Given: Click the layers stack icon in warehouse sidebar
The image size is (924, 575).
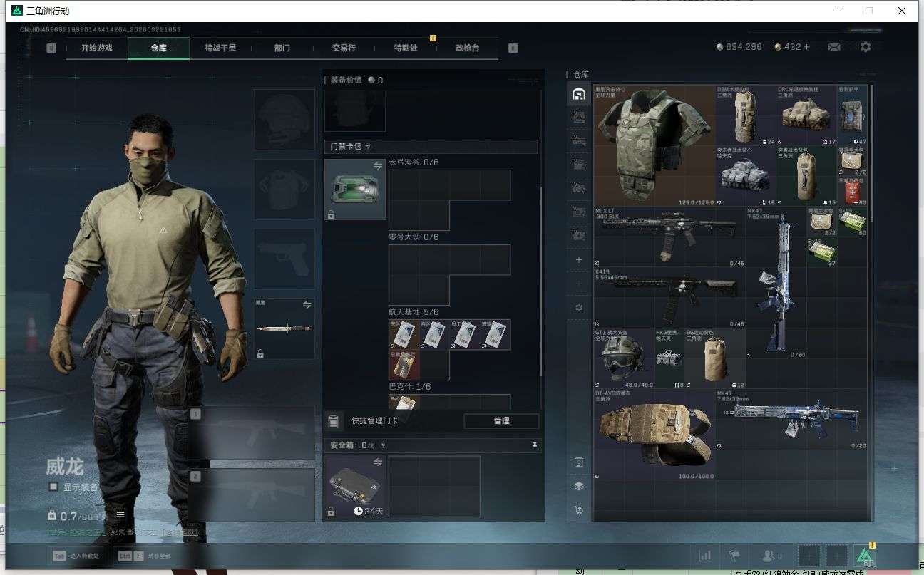Looking at the screenshot, I should (579, 486).
